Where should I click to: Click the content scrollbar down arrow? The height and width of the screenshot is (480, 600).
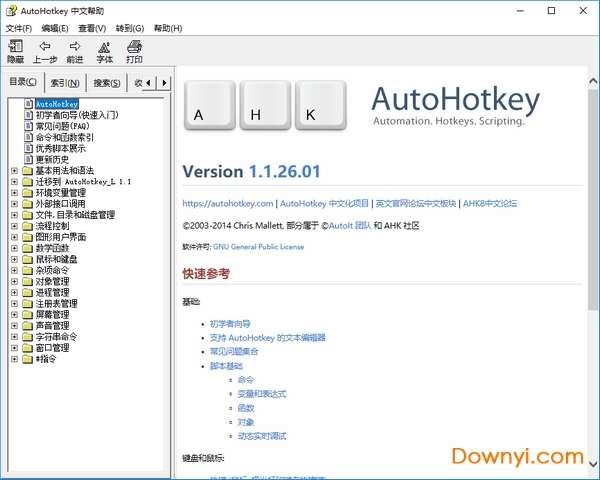[x=593, y=464]
